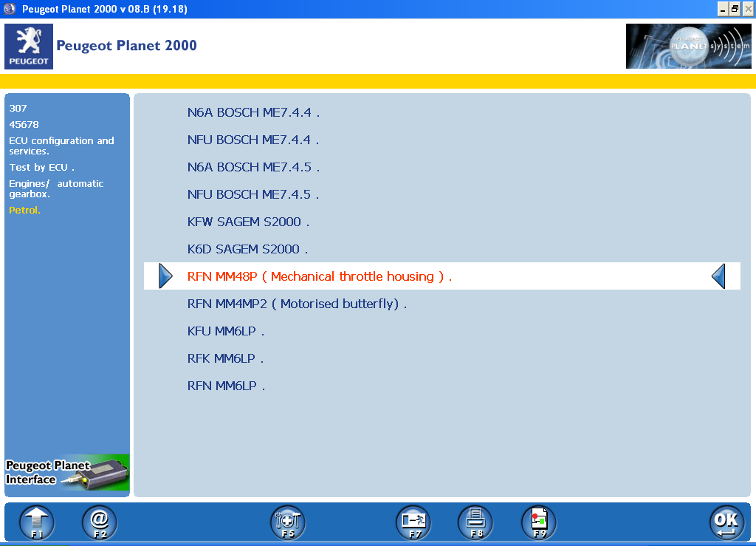Select RFN MM48P Mechanical throttle housing
Image resolution: width=756 pixels, height=546 pixels.
(441, 276)
